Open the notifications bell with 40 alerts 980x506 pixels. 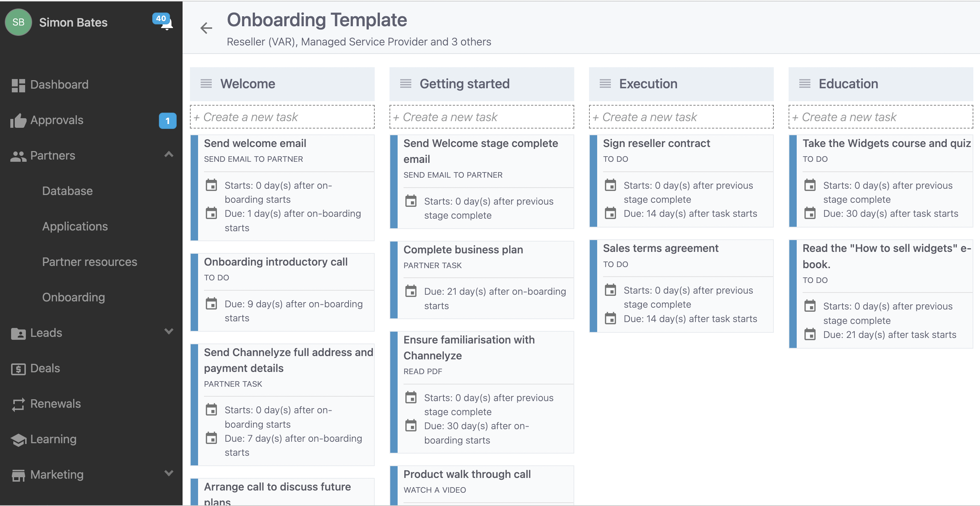pos(166,22)
